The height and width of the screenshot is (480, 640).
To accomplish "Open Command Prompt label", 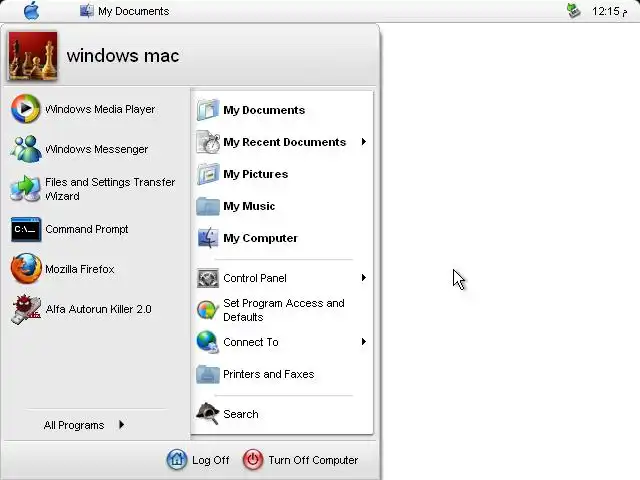I will (x=87, y=229).
